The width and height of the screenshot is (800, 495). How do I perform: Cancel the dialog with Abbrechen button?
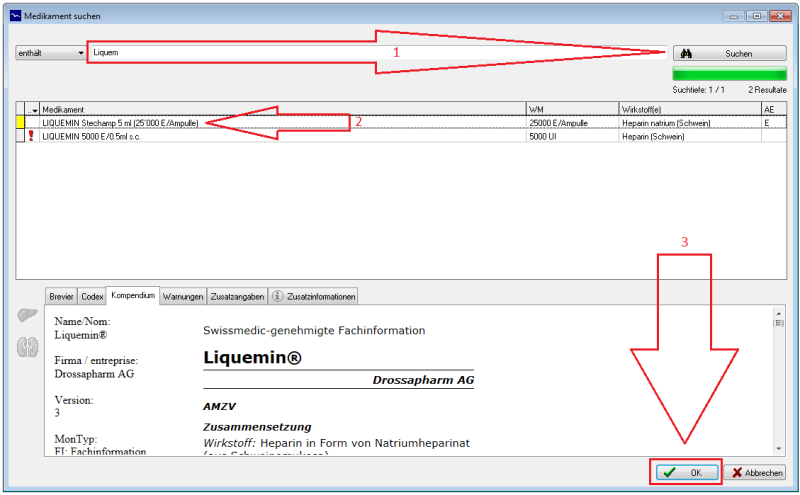[756, 473]
